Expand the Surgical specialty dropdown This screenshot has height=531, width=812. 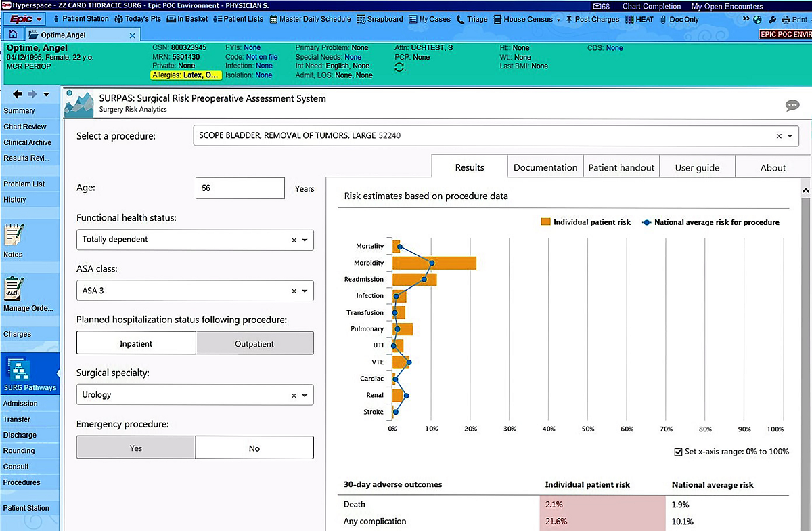(304, 396)
